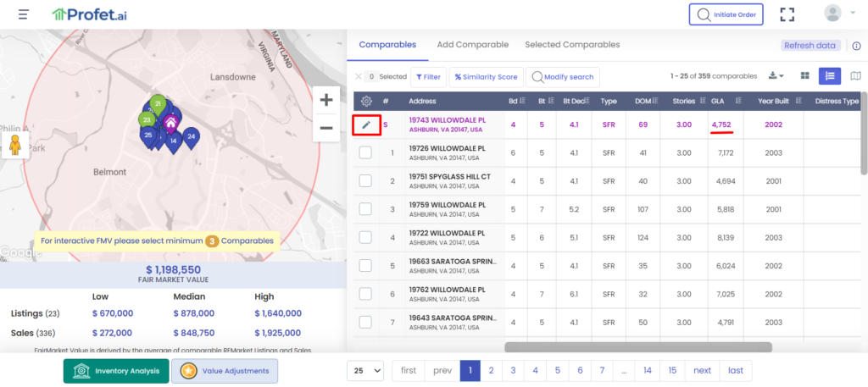Select map pin number 25

[x=147, y=137]
